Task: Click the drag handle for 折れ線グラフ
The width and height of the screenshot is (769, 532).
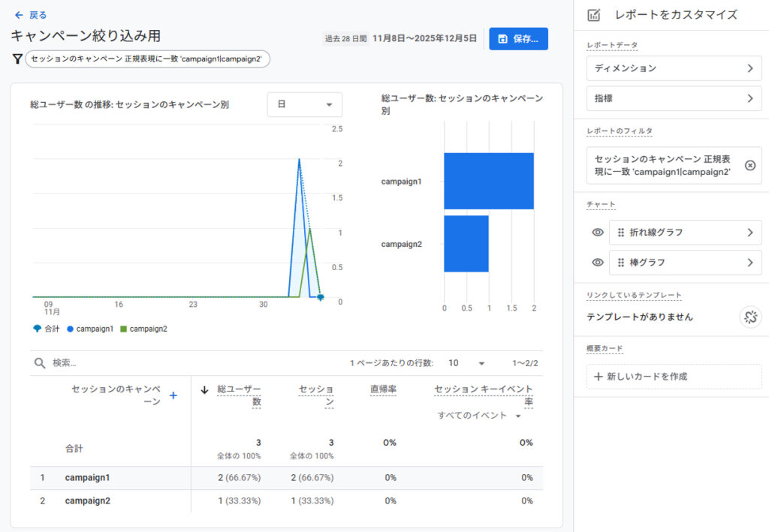Action: point(621,233)
